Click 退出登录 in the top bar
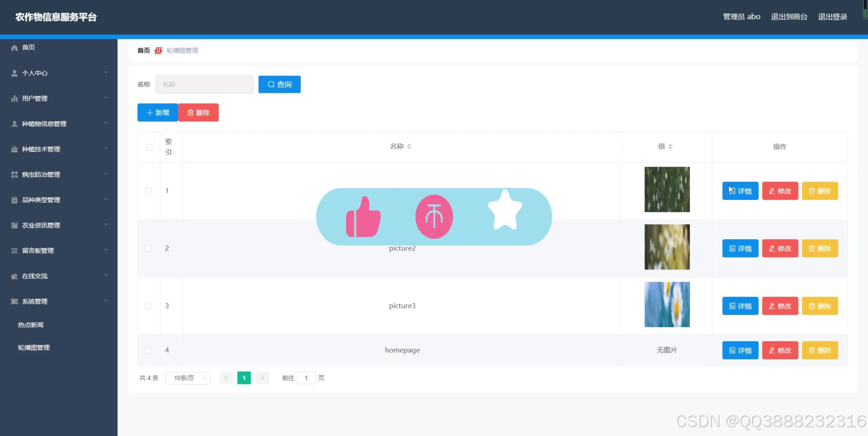Image resolution: width=868 pixels, height=436 pixels. (x=832, y=17)
